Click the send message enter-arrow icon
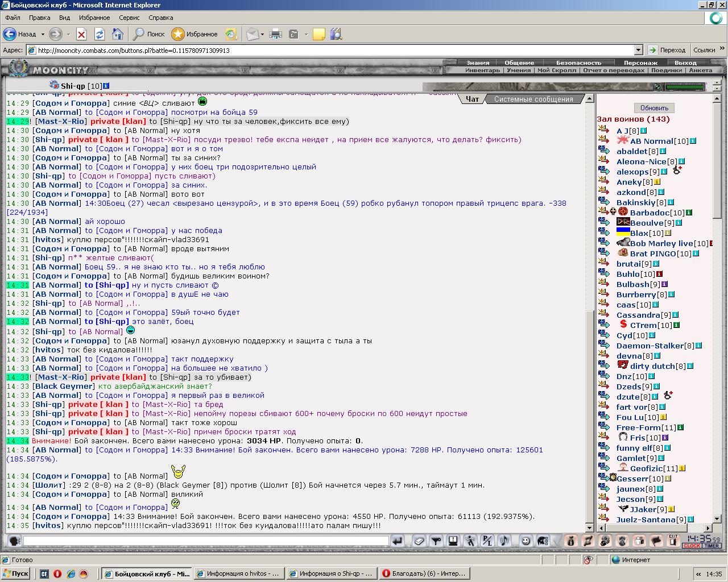This screenshot has width=728, height=582. [x=398, y=541]
